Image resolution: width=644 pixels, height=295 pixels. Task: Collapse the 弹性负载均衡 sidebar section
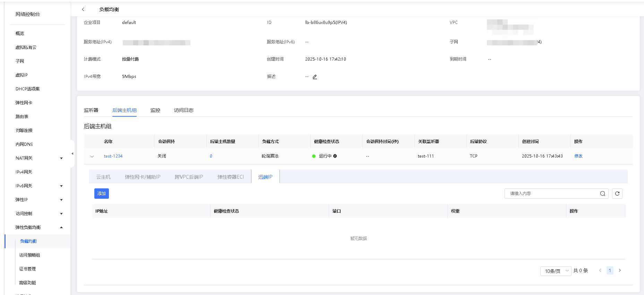[x=61, y=227]
